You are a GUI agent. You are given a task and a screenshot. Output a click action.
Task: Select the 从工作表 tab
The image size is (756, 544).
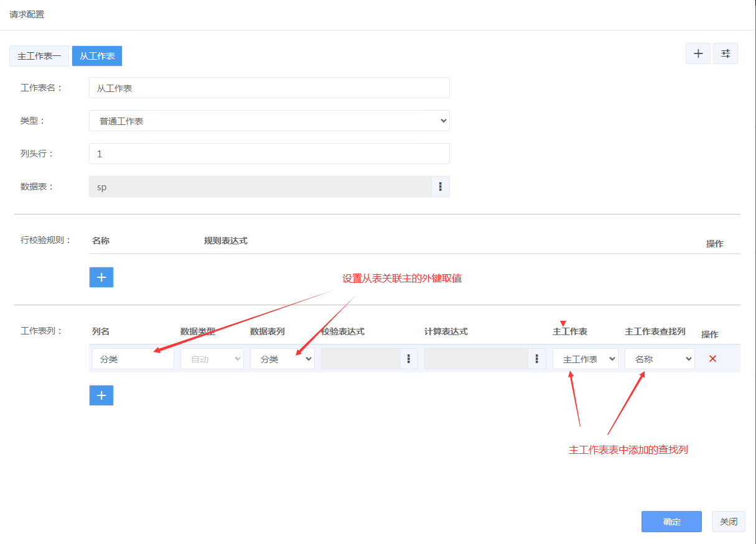pos(97,56)
